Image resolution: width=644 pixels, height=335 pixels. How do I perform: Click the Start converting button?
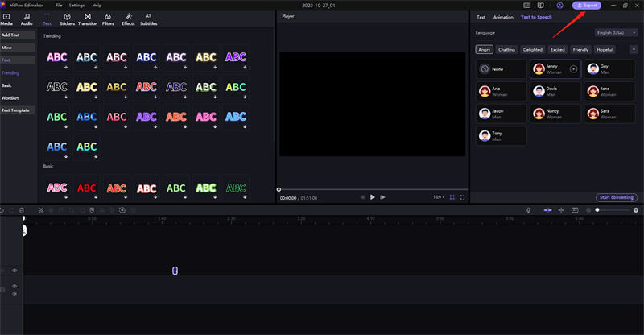tap(617, 197)
